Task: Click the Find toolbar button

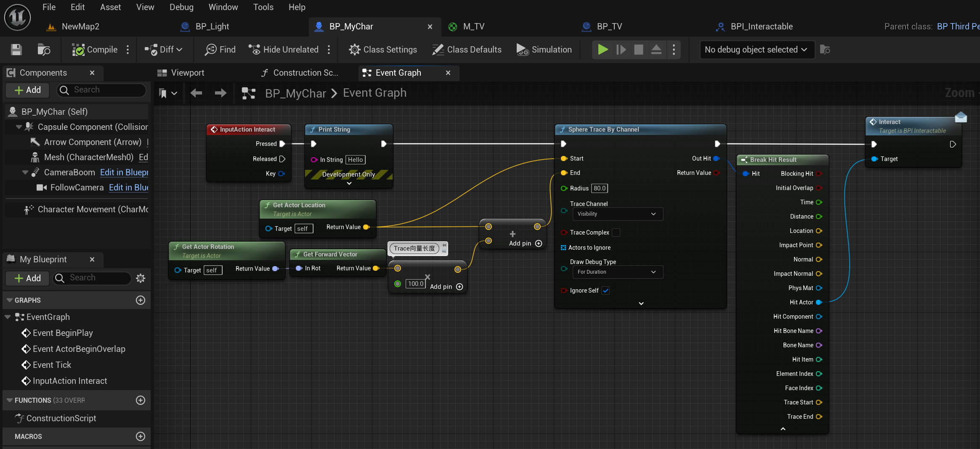Action: pyautogui.click(x=220, y=50)
